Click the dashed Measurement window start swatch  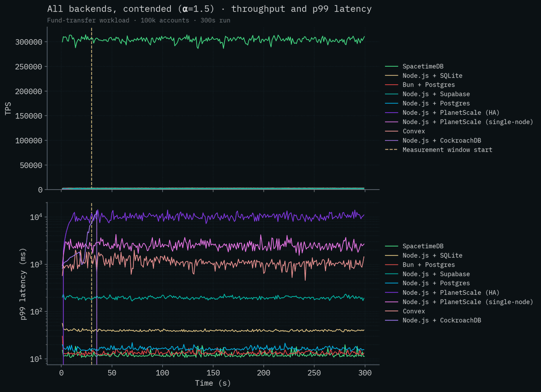[392, 150]
